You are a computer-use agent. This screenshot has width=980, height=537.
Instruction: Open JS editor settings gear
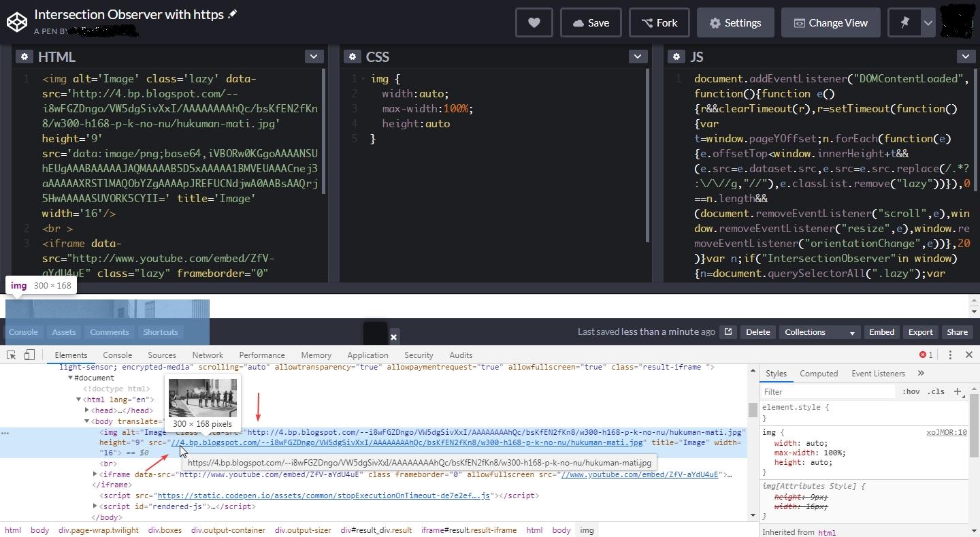pyautogui.click(x=676, y=56)
